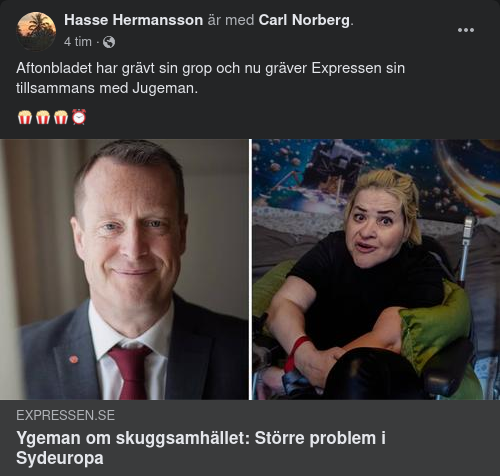Open article headline 'Ygeman om skuggsamhället'
Screen dimensions: 500x476
(x=201, y=448)
